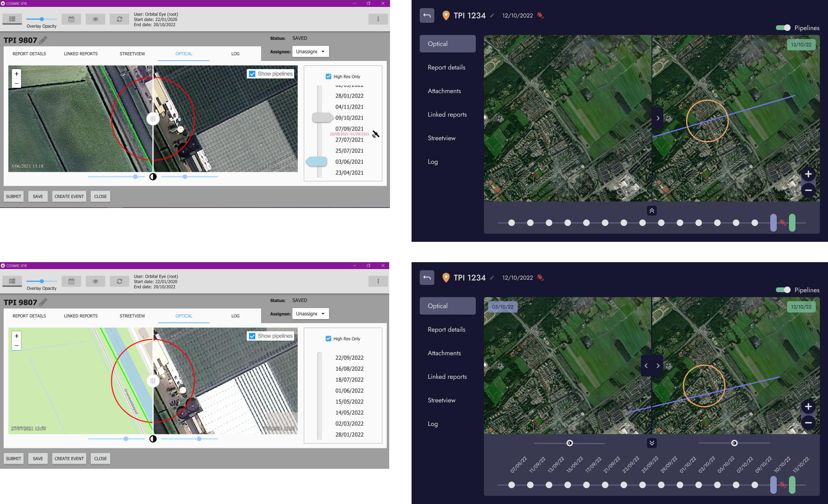
Task: Click SAVE button on TPI 9807 report
Action: (x=37, y=196)
